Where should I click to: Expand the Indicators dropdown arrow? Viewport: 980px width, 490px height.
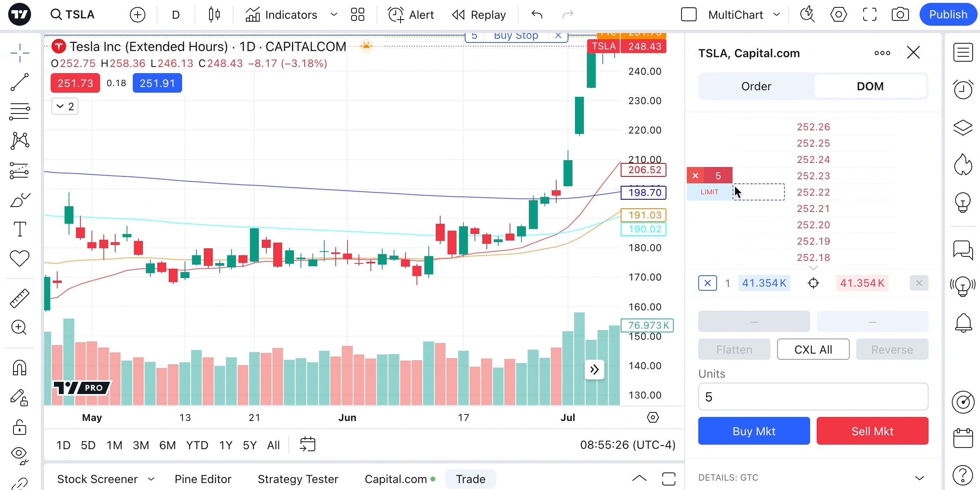click(334, 15)
